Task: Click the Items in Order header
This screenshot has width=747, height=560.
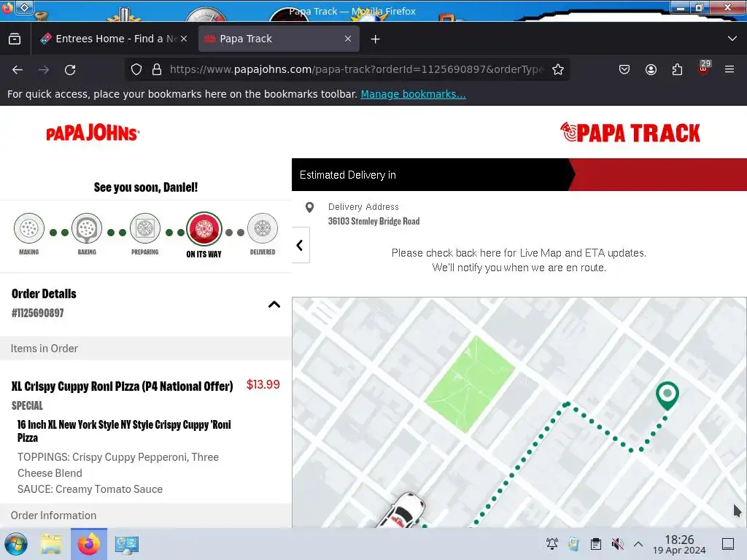Action: pos(146,349)
